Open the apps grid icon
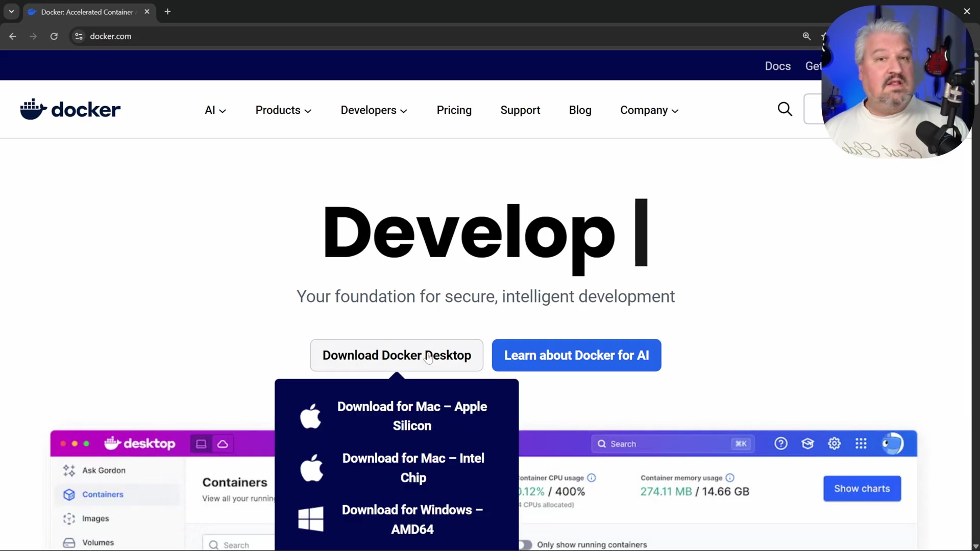 (x=861, y=444)
